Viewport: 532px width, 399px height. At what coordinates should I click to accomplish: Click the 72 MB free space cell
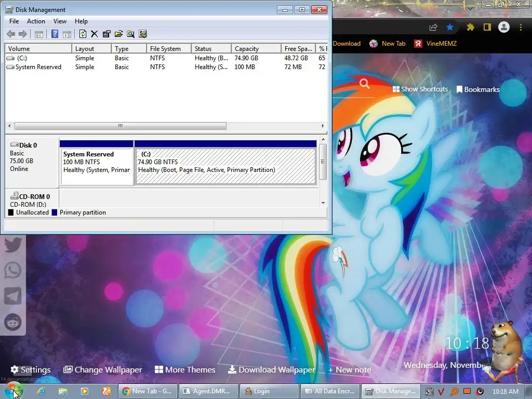click(293, 67)
